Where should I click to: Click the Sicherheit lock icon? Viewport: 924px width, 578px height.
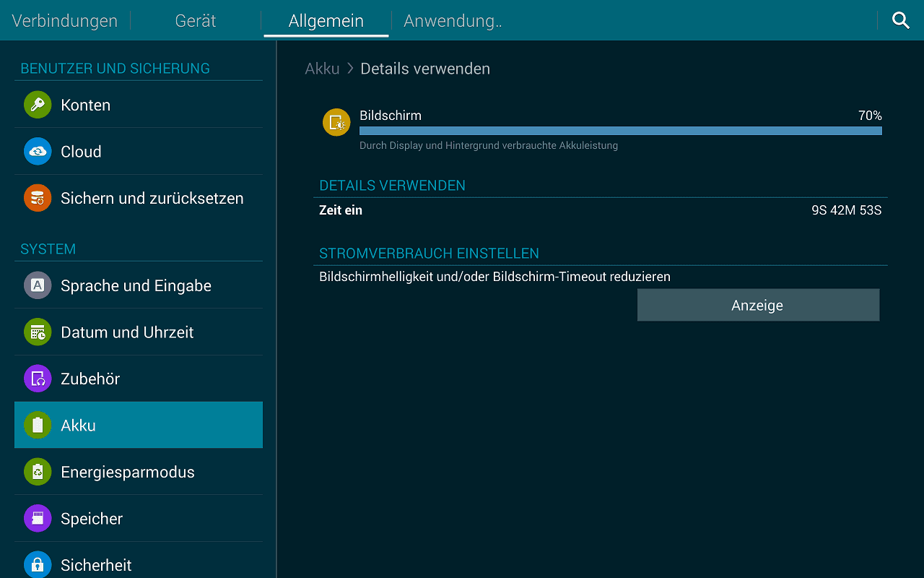[x=38, y=565]
